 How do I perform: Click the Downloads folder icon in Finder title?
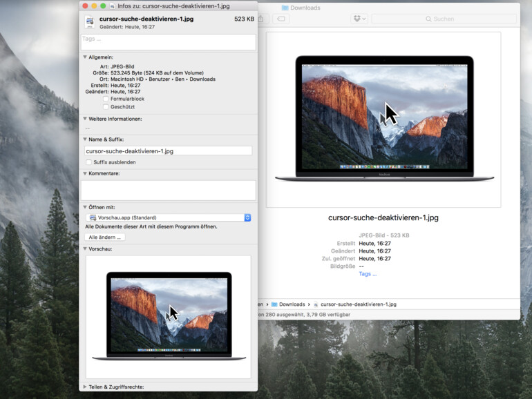(x=285, y=8)
